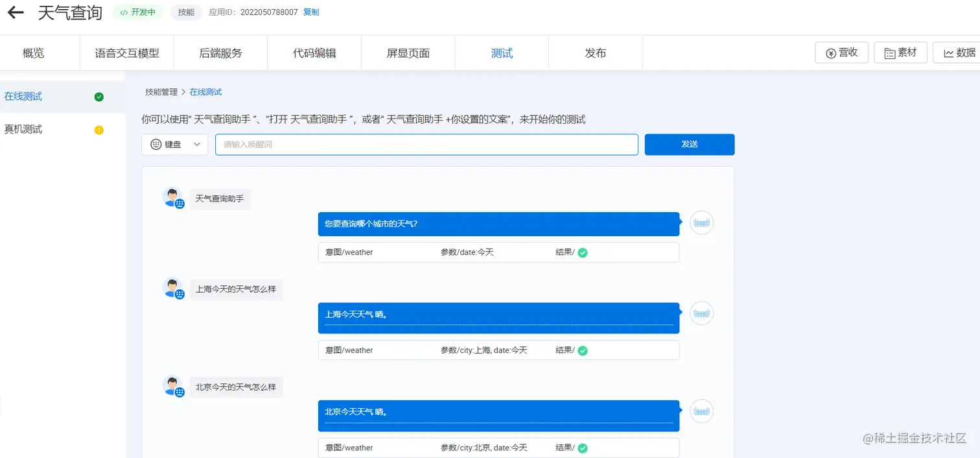The image size is (980, 458).
Task: Open the 素材 (assets) panel
Action: tap(900, 53)
